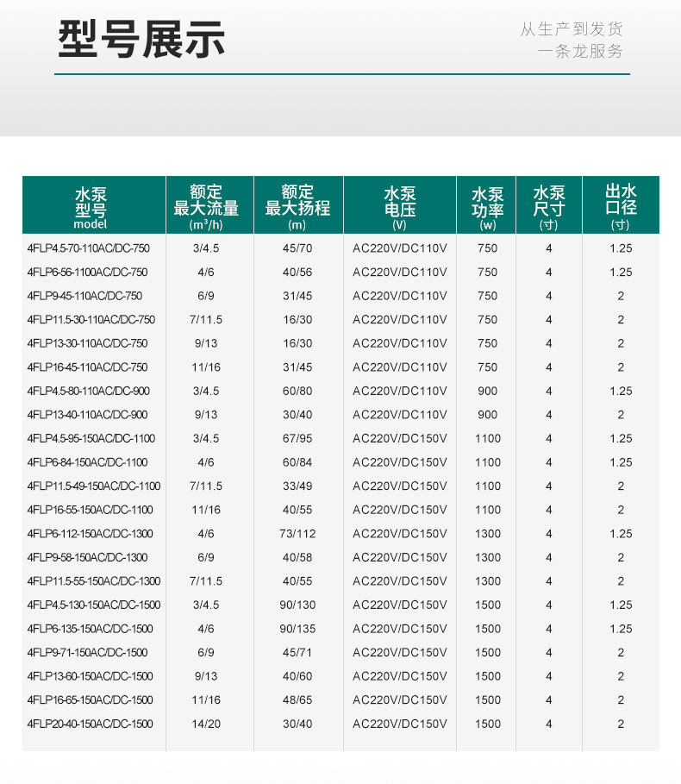This screenshot has width=681, height=784.
Task: Click the title 型号展示
Action: [x=141, y=40]
